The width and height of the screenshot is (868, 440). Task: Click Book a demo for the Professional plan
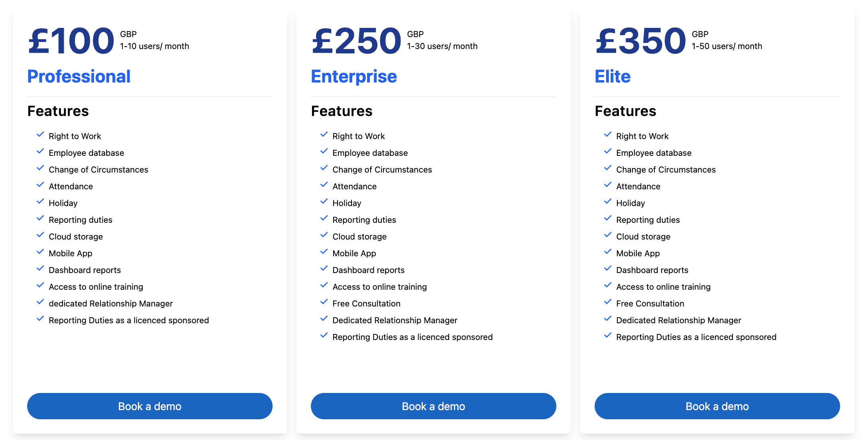(x=149, y=406)
